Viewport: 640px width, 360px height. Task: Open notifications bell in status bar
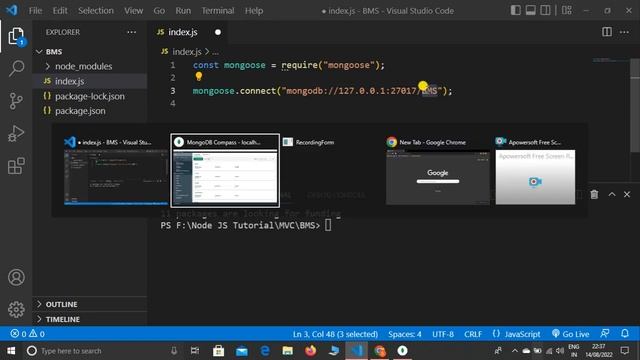point(625,333)
